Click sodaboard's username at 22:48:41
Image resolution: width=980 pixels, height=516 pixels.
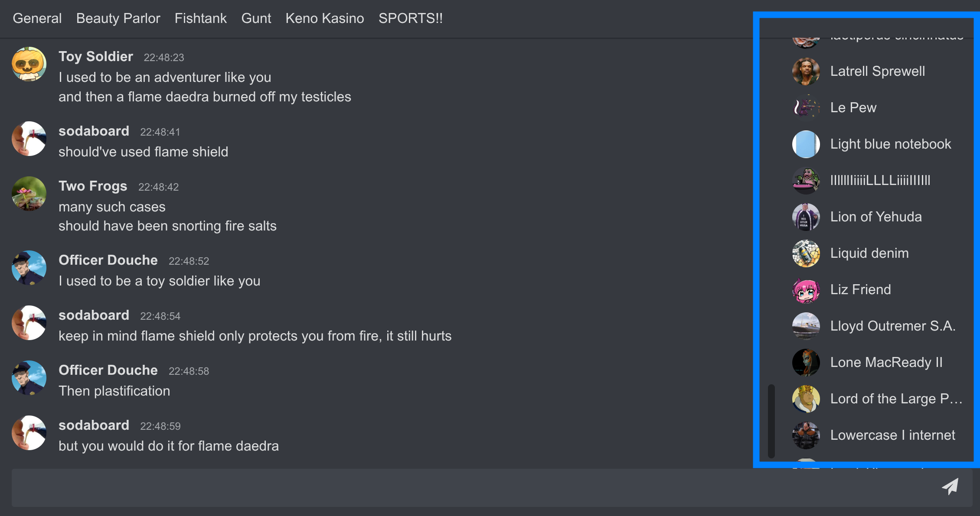tap(94, 131)
